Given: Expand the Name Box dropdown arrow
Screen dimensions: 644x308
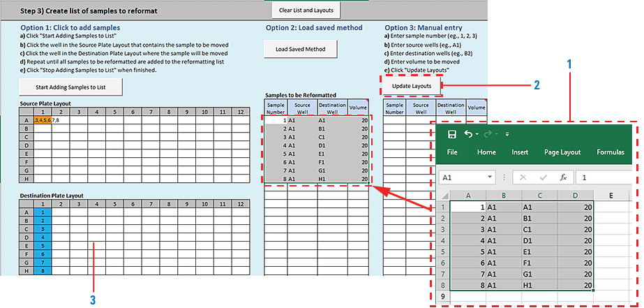Looking at the screenshot, I should pyautogui.click(x=491, y=178).
